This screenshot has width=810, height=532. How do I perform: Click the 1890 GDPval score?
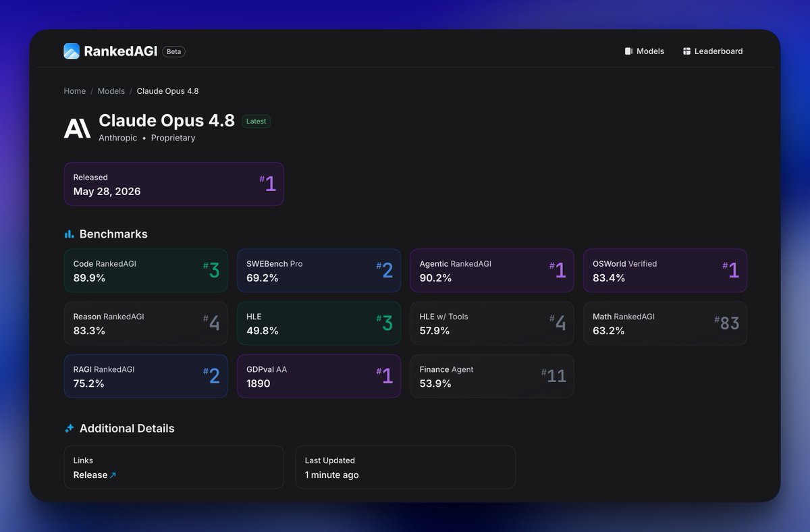click(259, 383)
